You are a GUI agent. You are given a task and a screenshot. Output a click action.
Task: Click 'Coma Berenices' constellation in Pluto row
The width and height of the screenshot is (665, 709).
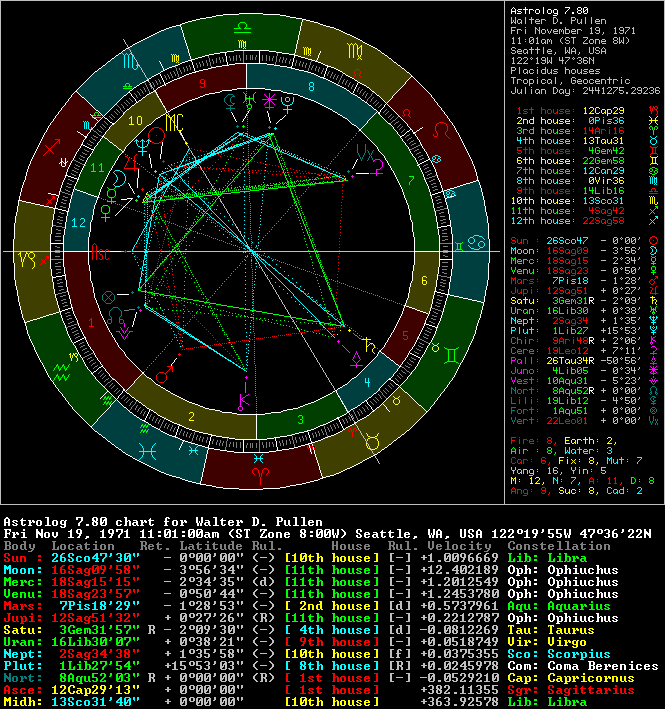603,666
